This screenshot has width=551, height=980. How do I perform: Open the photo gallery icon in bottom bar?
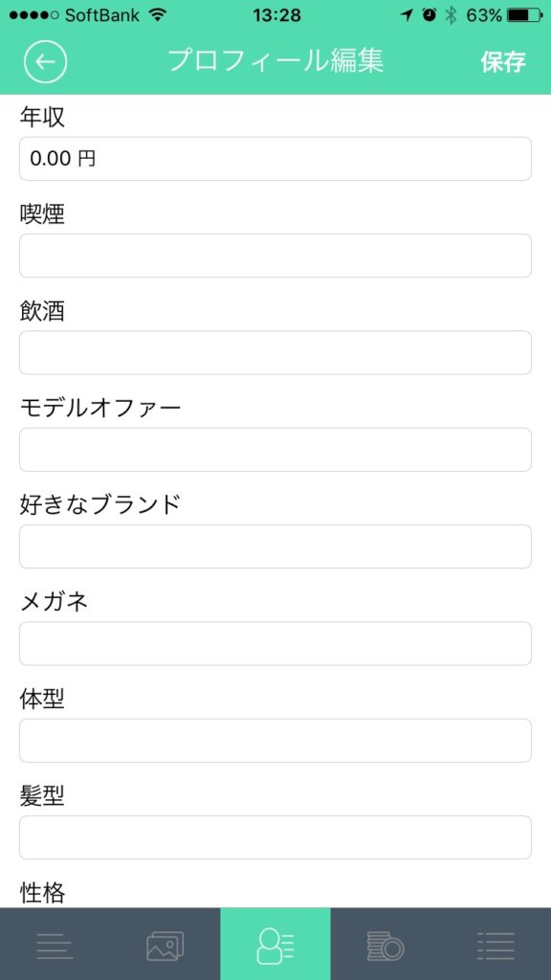(x=165, y=945)
